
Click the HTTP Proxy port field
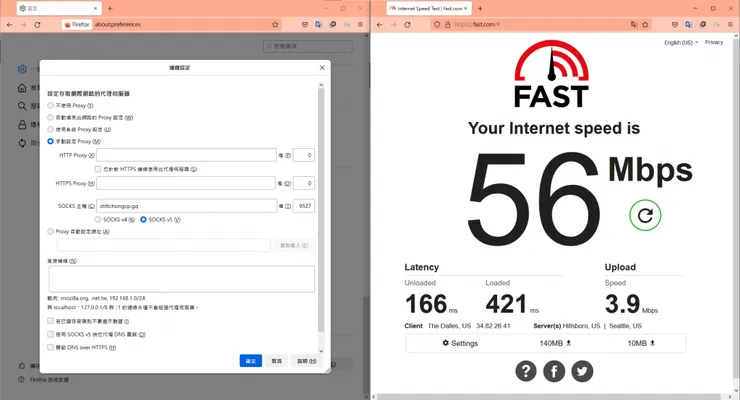coord(304,155)
